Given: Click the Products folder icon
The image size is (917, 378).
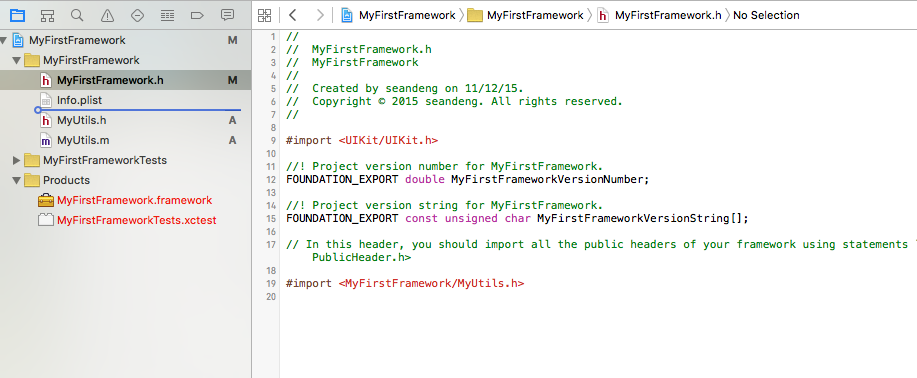Looking at the screenshot, I should 32,180.
